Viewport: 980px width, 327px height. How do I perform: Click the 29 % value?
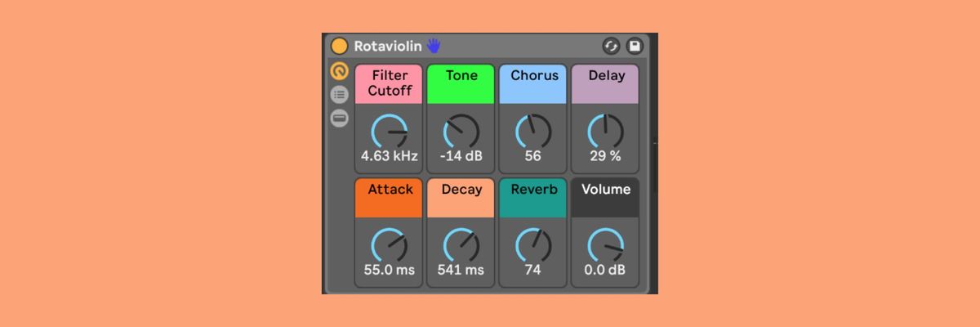[605, 156]
